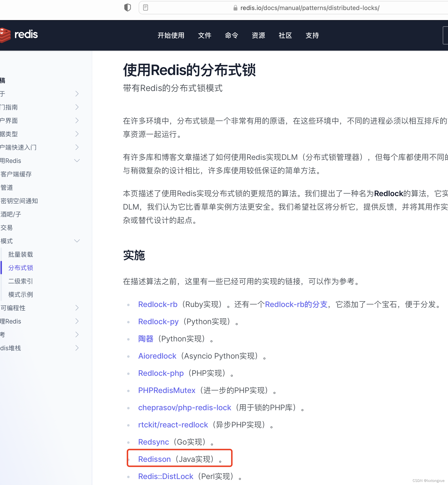Follow the rtckit/react-redlock link
The height and width of the screenshot is (485, 448).
(x=173, y=425)
